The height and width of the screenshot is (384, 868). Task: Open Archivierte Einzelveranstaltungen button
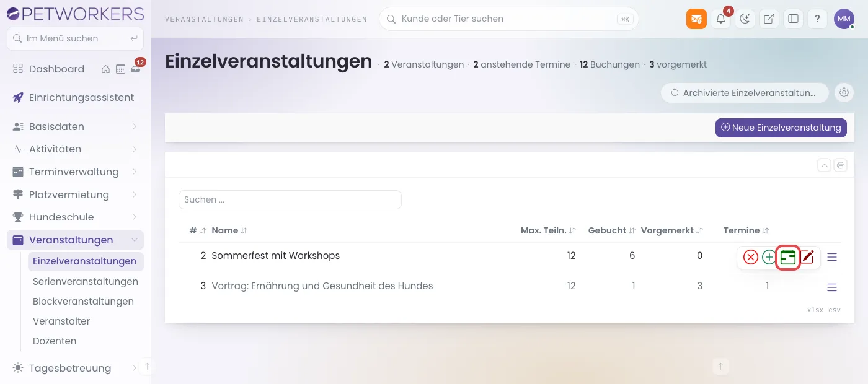tap(745, 93)
